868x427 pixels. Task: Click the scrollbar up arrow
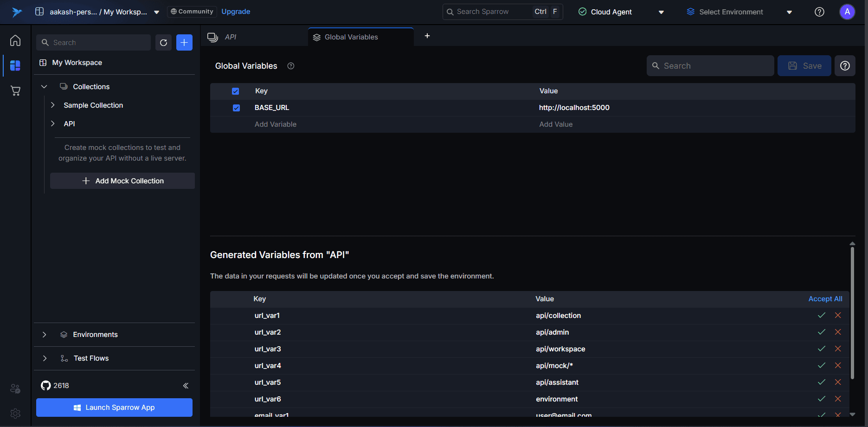tap(852, 244)
